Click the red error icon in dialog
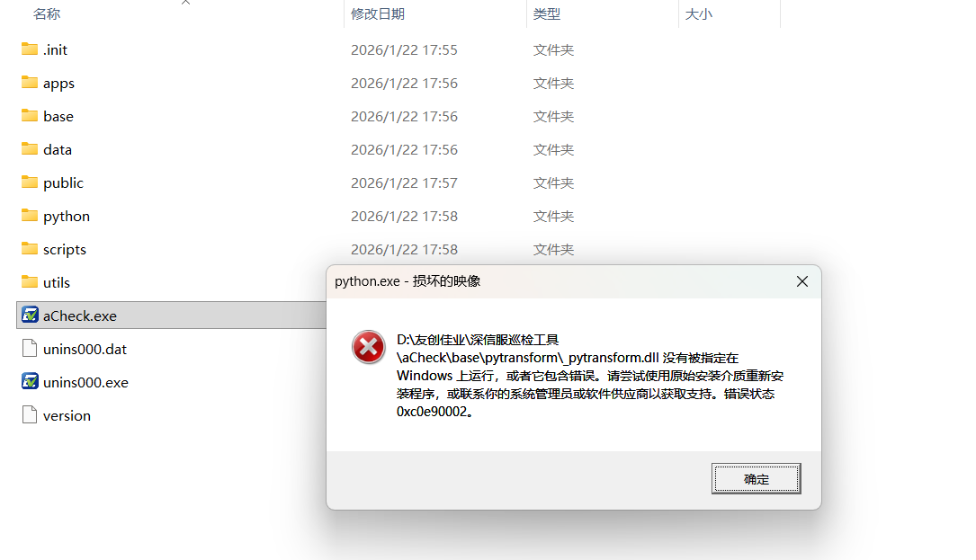Image resolution: width=976 pixels, height=560 pixels. pyautogui.click(x=369, y=347)
